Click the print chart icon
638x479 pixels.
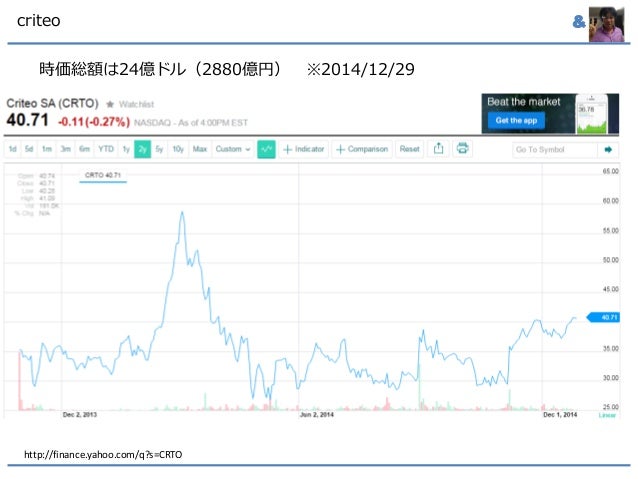pyautogui.click(x=462, y=149)
